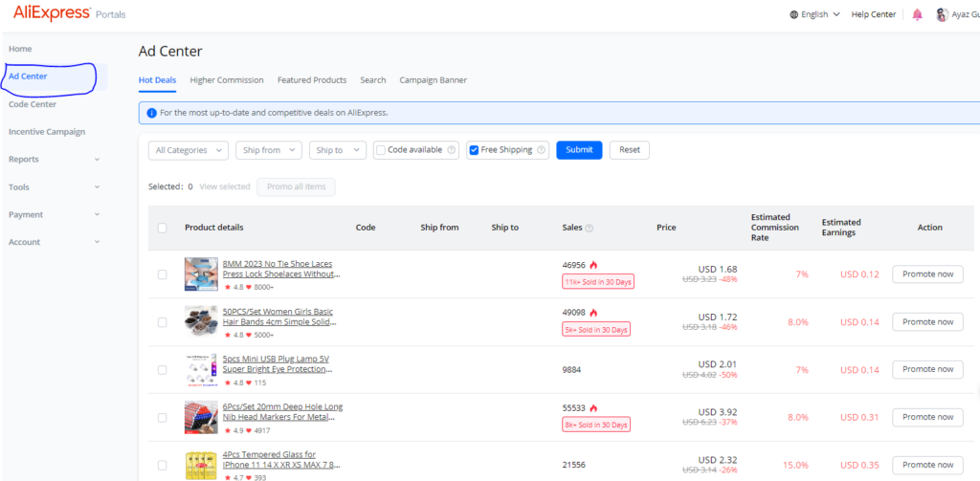Image resolution: width=980 pixels, height=481 pixels.
Task: Click the AliExpress Portals logo
Action: tap(69, 13)
